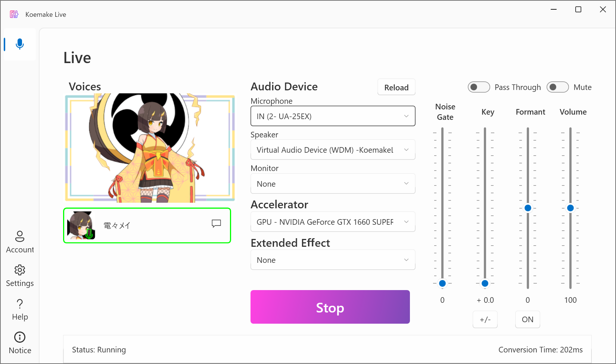The width and height of the screenshot is (616, 364).
Task: Toggle the Mute switch
Action: (x=558, y=87)
